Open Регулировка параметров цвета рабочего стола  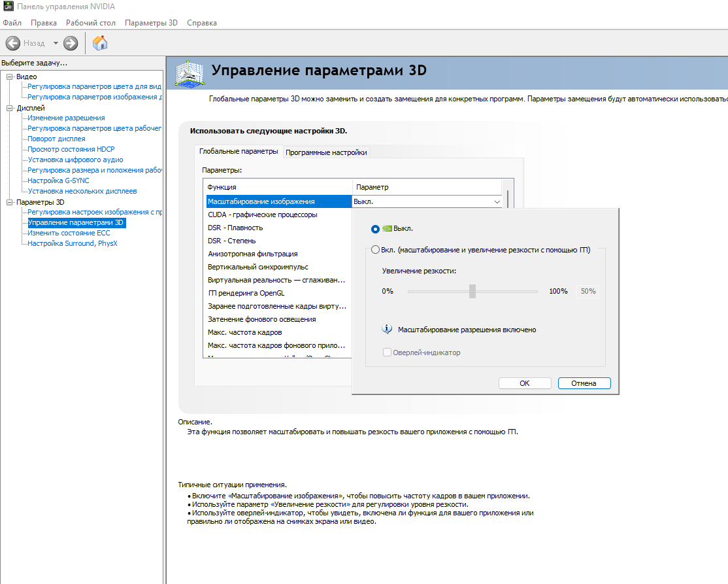[x=94, y=128]
